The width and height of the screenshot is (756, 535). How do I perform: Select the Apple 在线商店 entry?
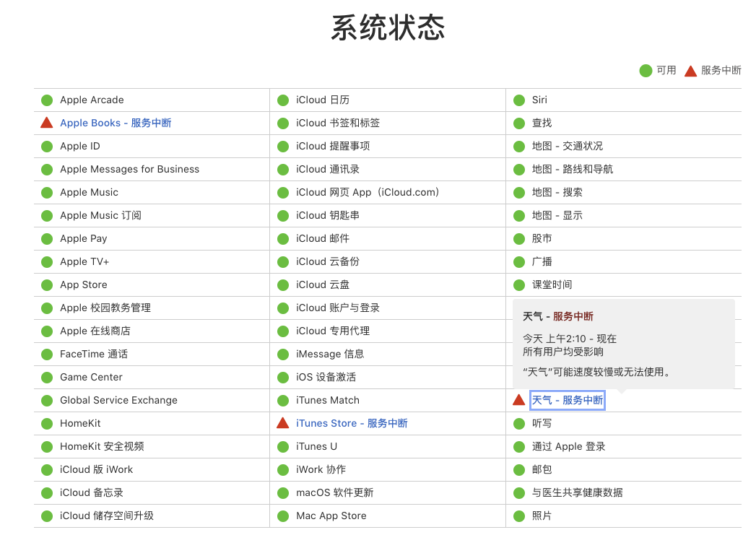coord(95,331)
